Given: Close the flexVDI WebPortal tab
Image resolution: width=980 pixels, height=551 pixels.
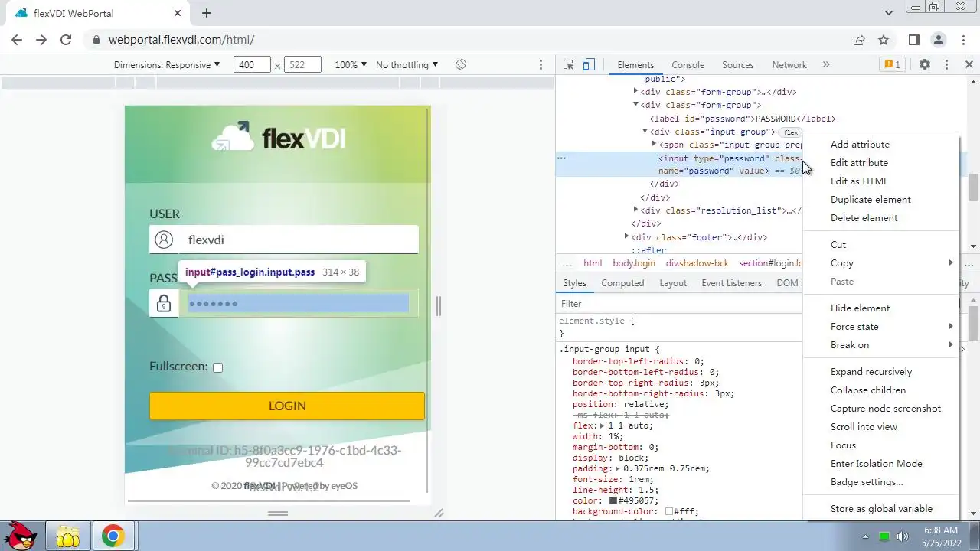Looking at the screenshot, I should pyautogui.click(x=178, y=13).
